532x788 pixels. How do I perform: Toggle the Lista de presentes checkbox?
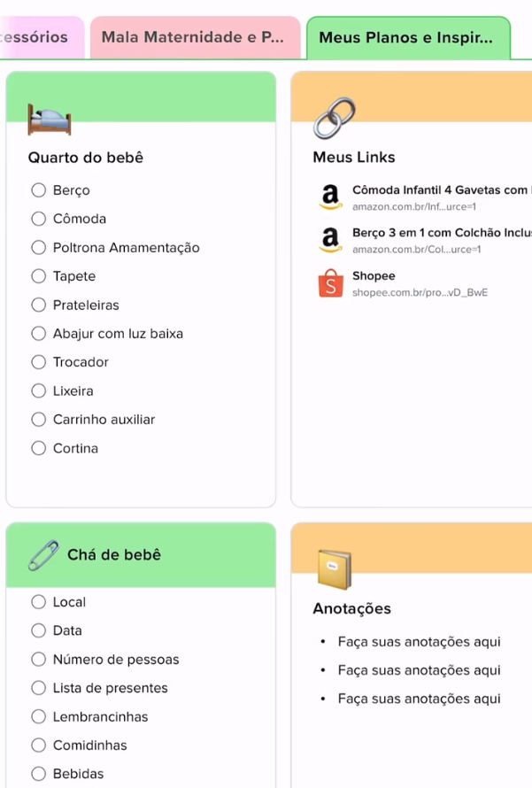[x=39, y=688]
